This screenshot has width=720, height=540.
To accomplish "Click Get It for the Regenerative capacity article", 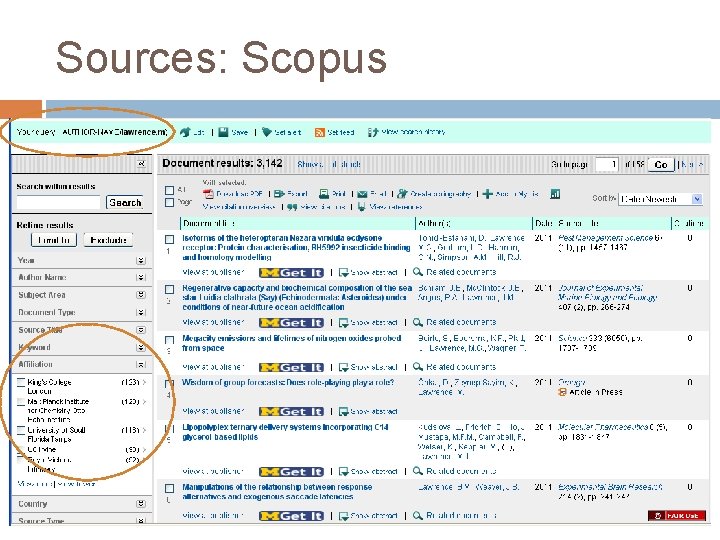I will pyautogui.click(x=292, y=323).
